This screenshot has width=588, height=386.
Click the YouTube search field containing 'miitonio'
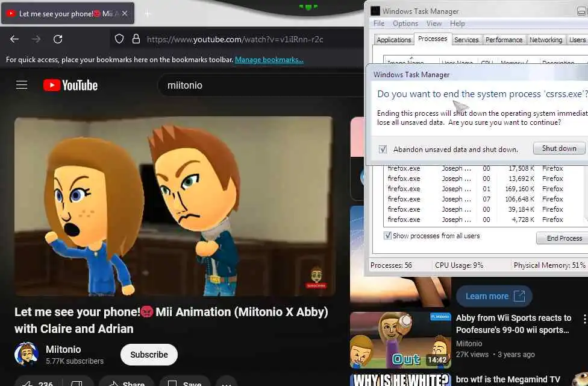261,85
